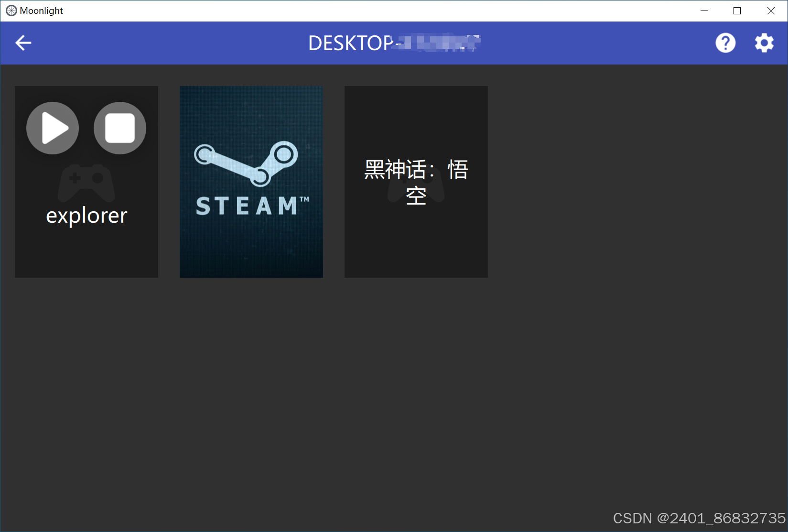Go back with the left arrow icon

point(23,43)
